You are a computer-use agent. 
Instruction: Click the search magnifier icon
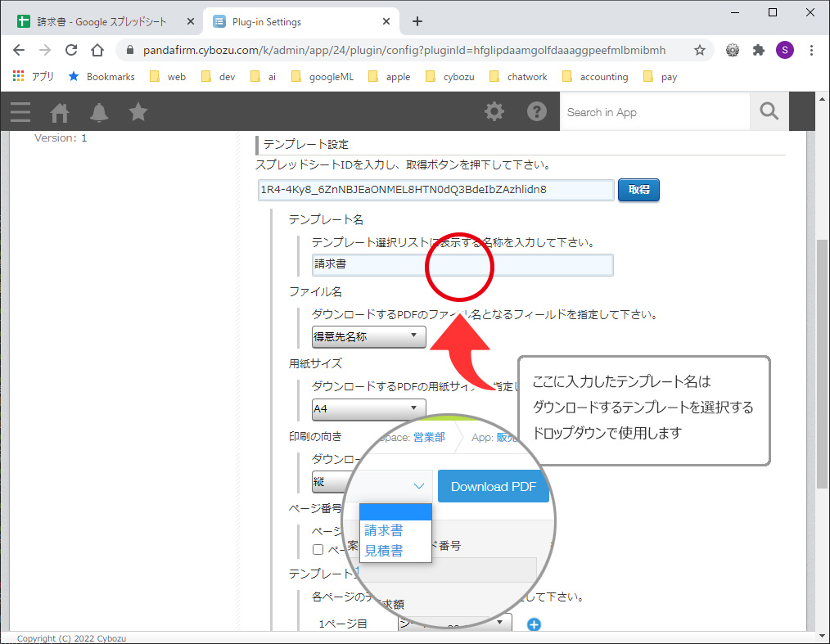(x=769, y=112)
